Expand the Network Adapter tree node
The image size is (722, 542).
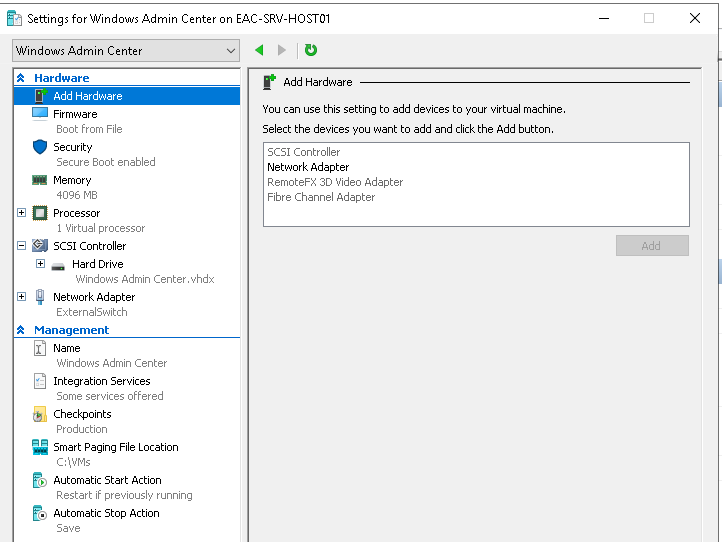[x=21, y=296]
